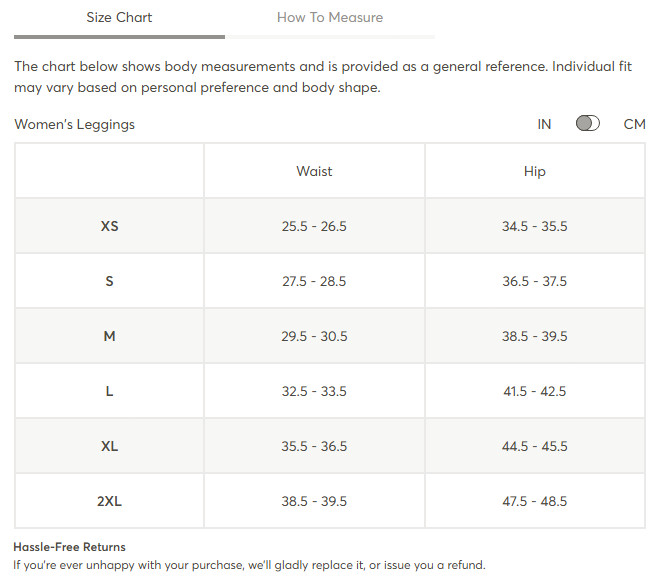
Task: Click the CM unit label
Action: [634, 124]
